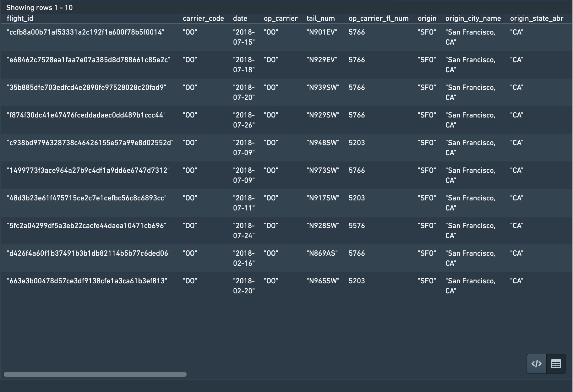Select flight_id starting with "663e3b00478d"

click(87, 281)
